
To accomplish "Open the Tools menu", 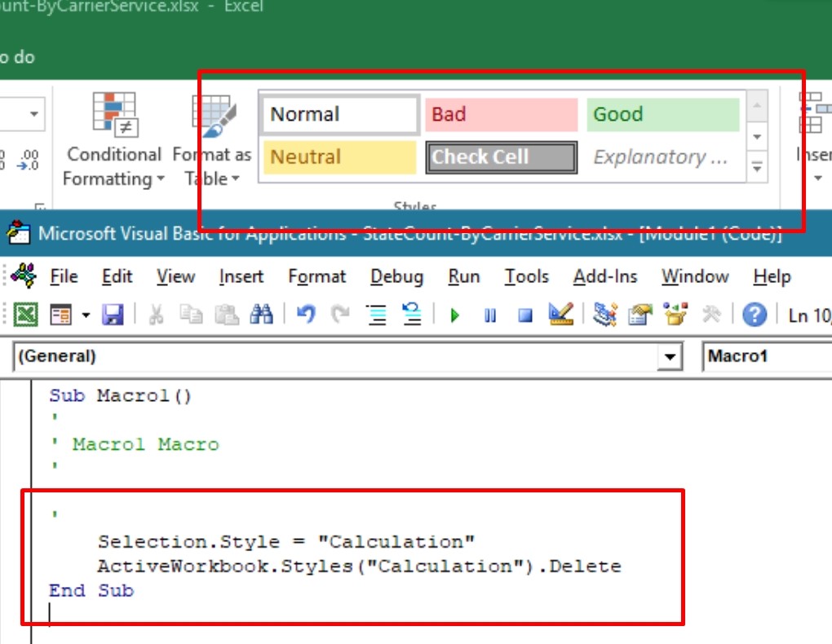I will click(526, 277).
